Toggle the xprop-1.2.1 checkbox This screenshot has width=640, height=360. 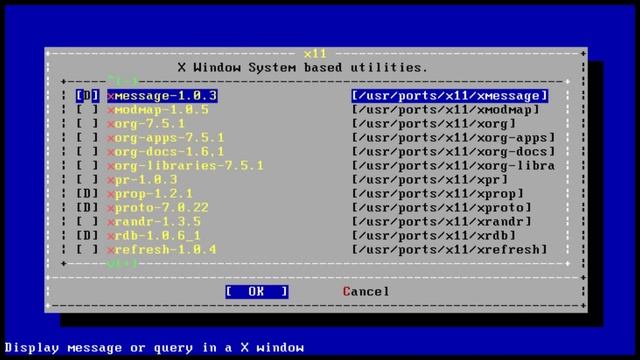(87, 194)
